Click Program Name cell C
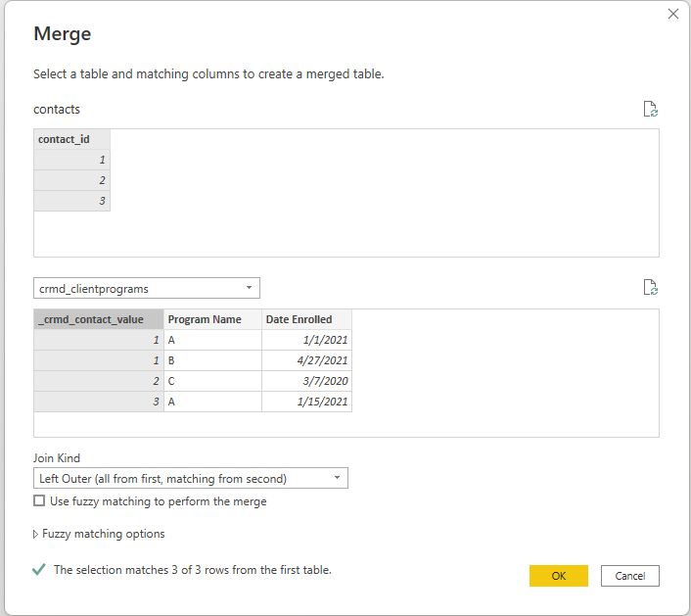Screen dimensions: 691x616 (x=212, y=381)
